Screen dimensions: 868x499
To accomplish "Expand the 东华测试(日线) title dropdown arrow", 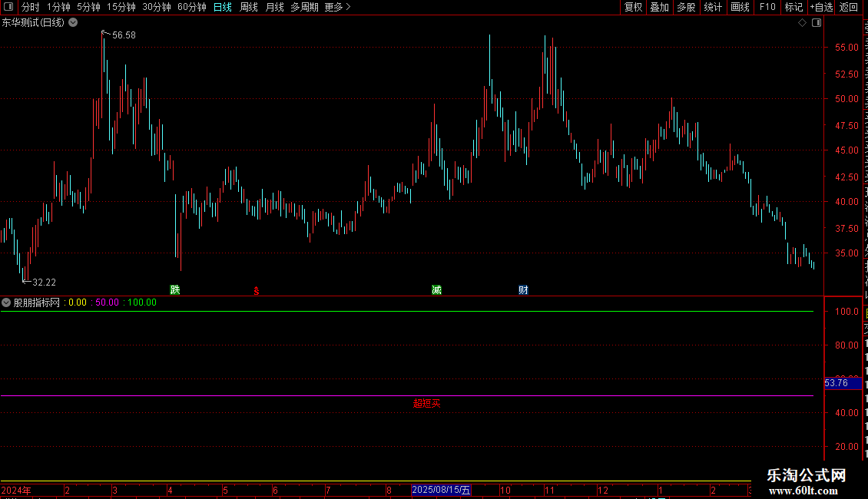I will [x=73, y=23].
